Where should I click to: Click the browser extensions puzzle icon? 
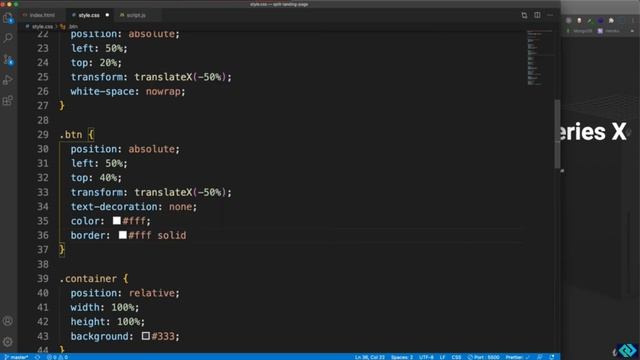(x=611, y=20)
